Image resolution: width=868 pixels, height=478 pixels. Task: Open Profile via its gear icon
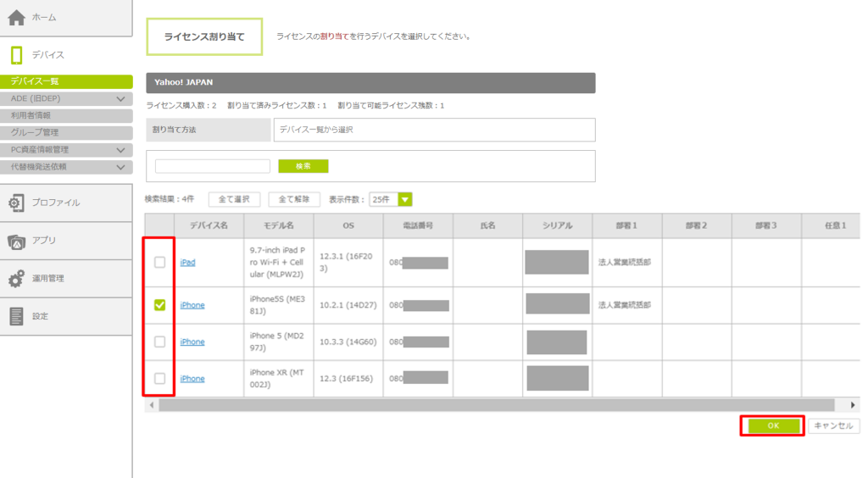pos(16,203)
